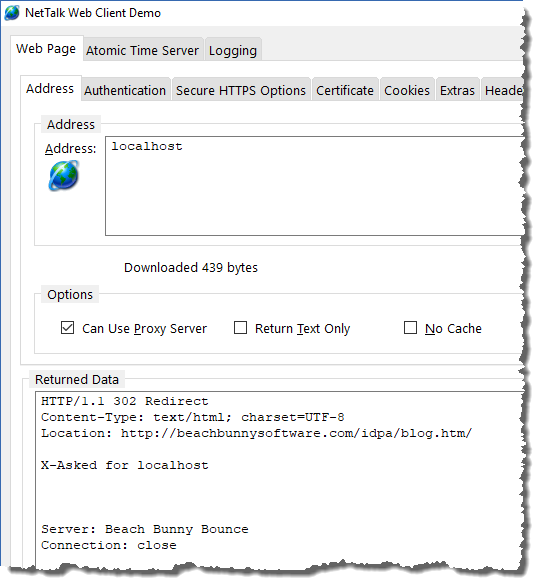Select the Extras tab
Image resolution: width=541 pixels, height=585 pixels.
pos(457,90)
